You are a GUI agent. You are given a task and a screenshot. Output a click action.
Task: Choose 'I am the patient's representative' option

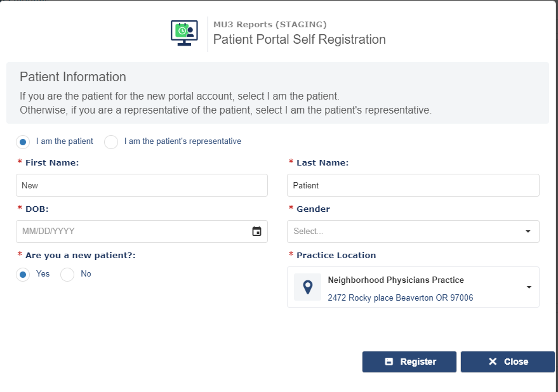(x=111, y=142)
